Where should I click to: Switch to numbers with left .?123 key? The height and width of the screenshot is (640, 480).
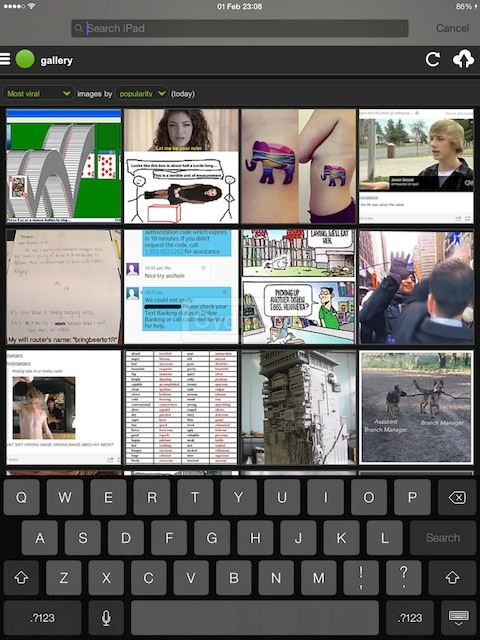tap(42, 618)
